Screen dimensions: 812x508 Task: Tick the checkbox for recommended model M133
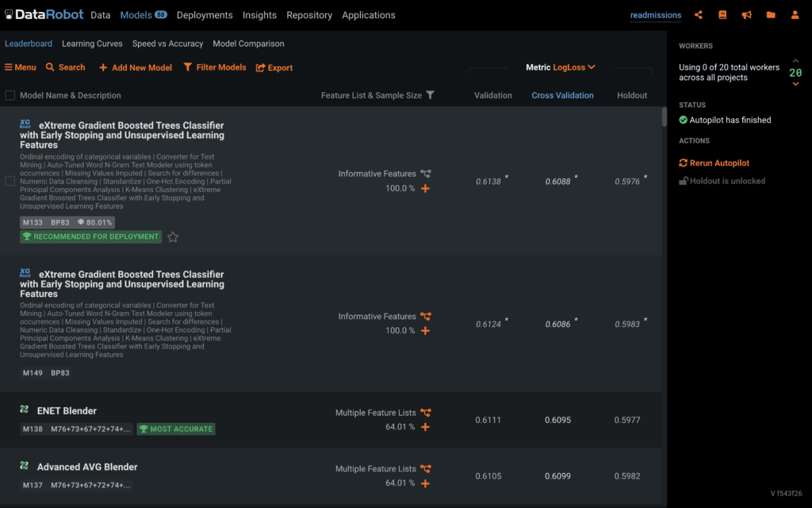[x=10, y=181]
